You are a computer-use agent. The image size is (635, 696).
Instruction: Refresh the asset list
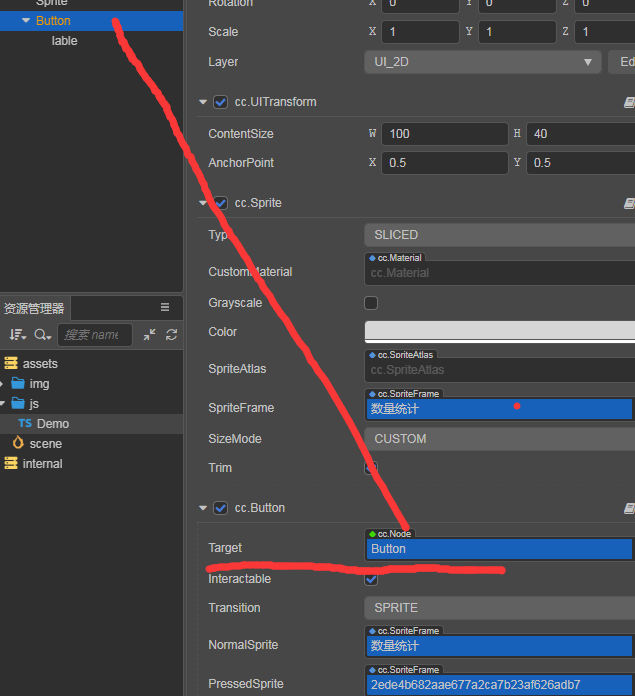point(171,335)
